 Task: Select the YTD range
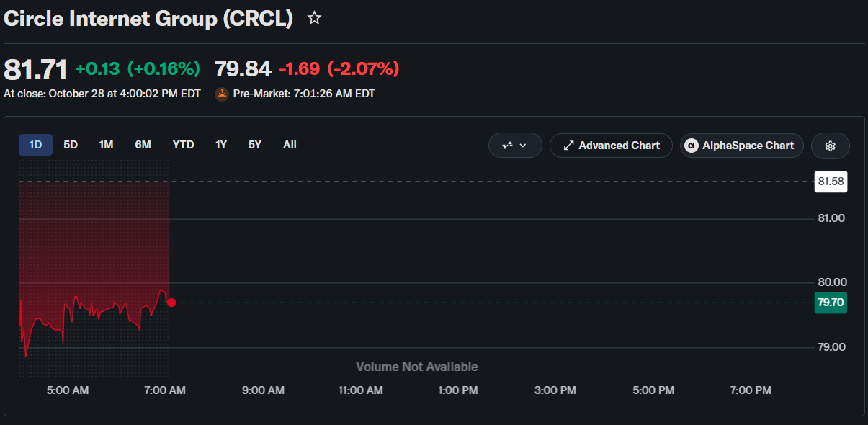click(x=183, y=145)
